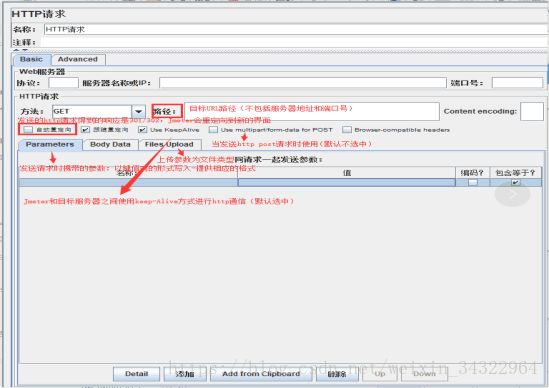Click the 包含等于? column header

515,173
